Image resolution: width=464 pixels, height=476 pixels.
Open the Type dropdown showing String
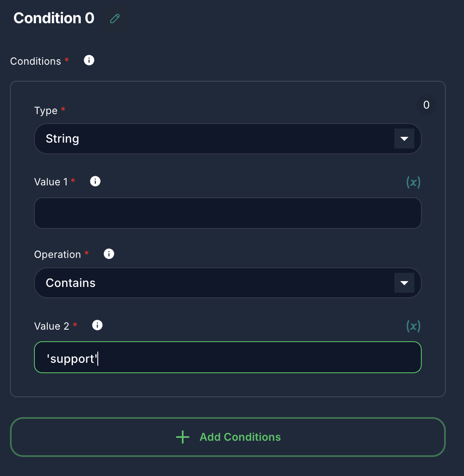[228, 138]
